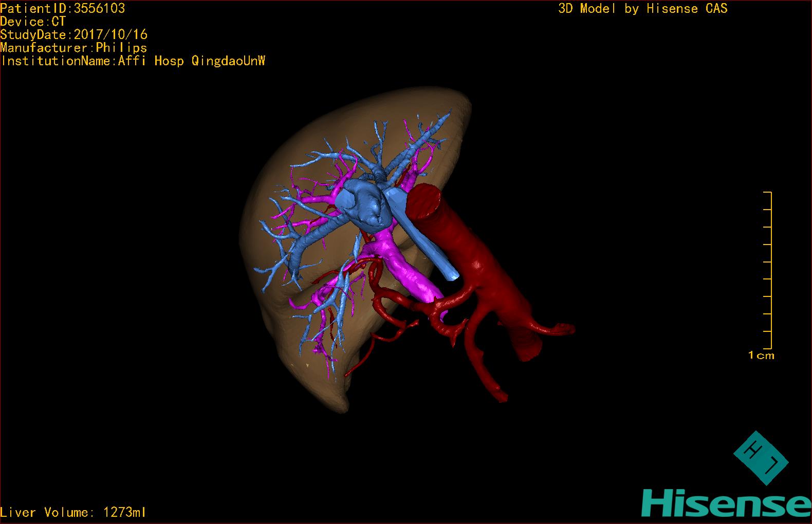Click the InstitutionName:Affi Hosp QingdaoUnW text
The width and height of the screenshot is (812, 524).
(x=133, y=61)
